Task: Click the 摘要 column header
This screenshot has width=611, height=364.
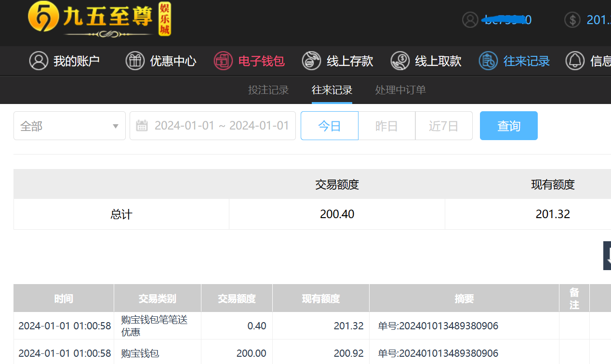Action: point(464,299)
